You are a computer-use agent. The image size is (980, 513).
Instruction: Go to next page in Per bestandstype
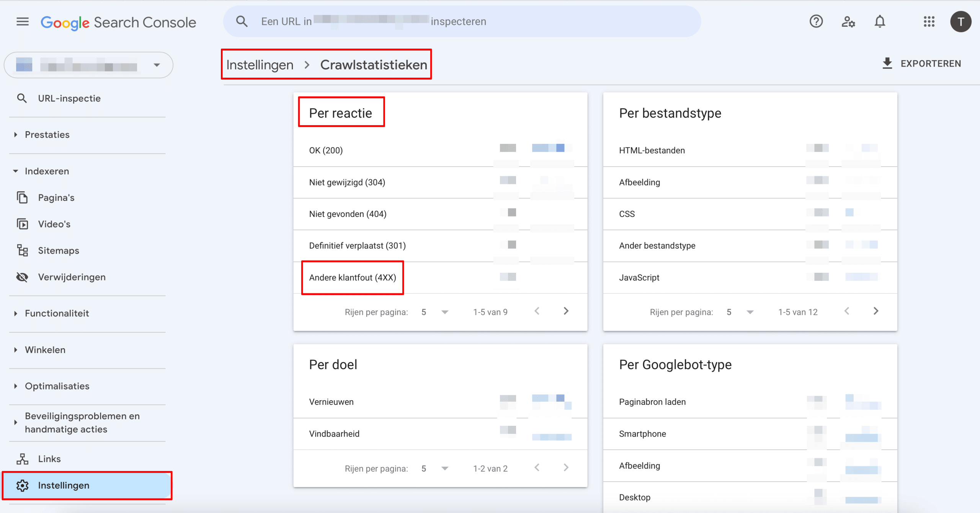point(876,311)
